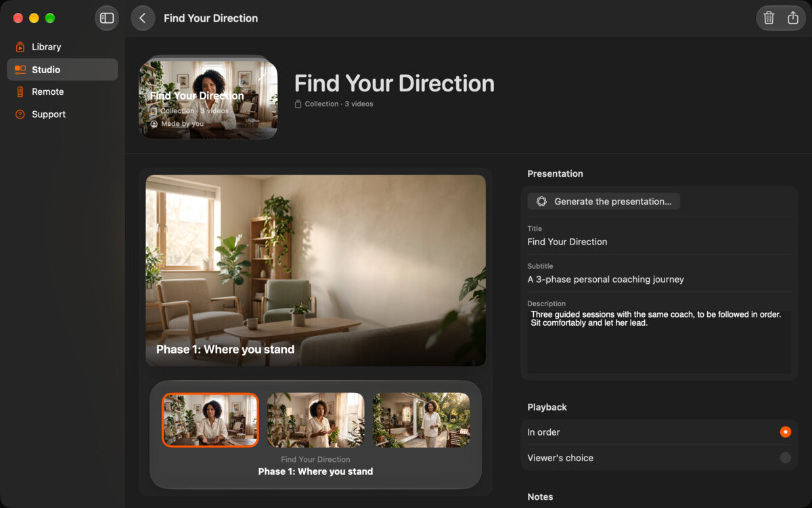Click 'Collection · 3 videos' under heading

[339, 104]
